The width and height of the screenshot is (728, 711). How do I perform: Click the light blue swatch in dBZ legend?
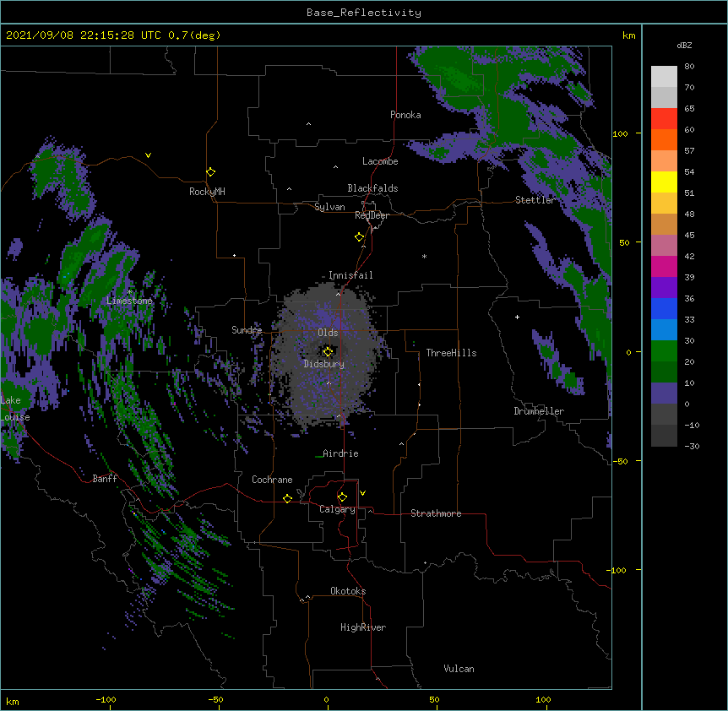[664, 329]
